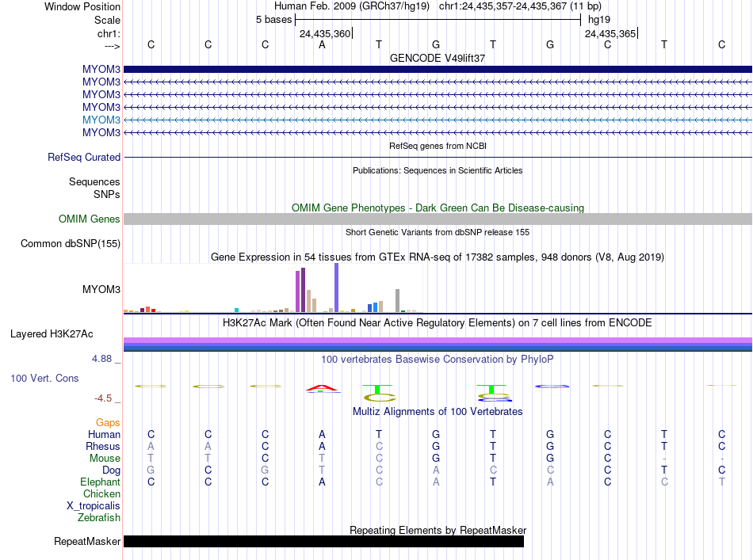Click the RepeatMasker track label
The height and width of the screenshot is (560, 753).
[87, 541]
